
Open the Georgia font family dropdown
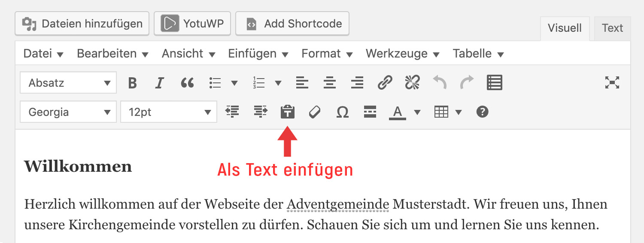click(68, 112)
